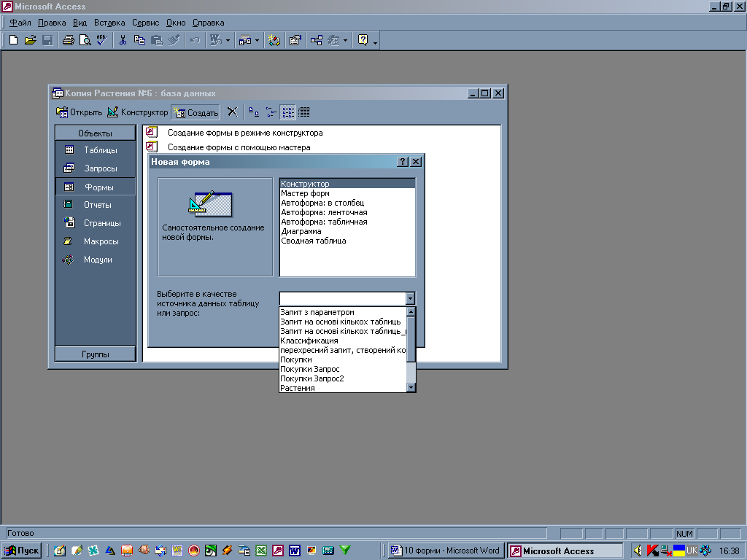The height and width of the screenshot is (560, 747).
Task: Toggle the data source combo box arrow
Action: coord(410,298)
